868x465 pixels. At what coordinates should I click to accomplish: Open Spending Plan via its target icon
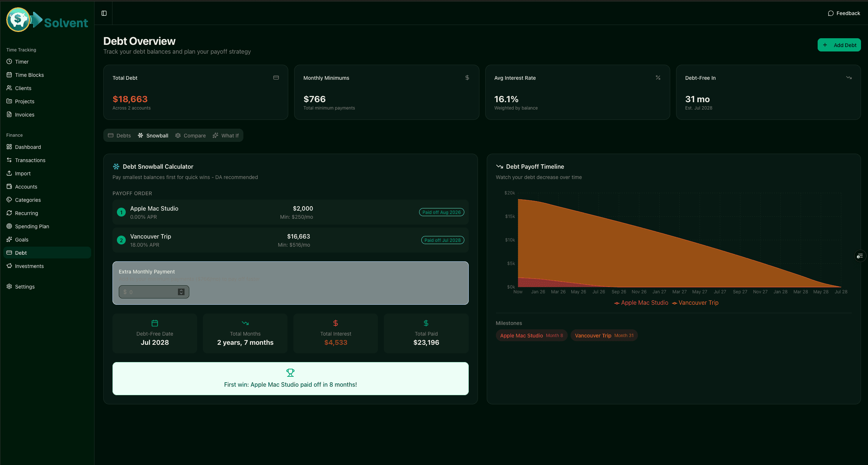point(10,226)
